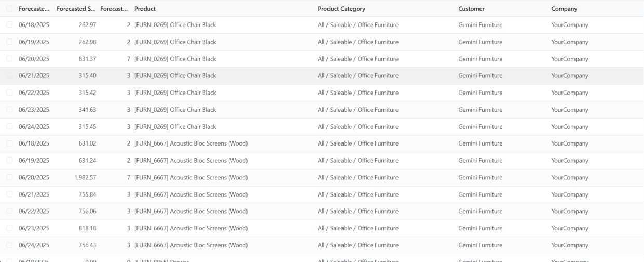Open Acoustic Bloc Screens product in 1,982.57 row
The width and height of the screenshot is (644, 262).
click(x=191, y=177)
